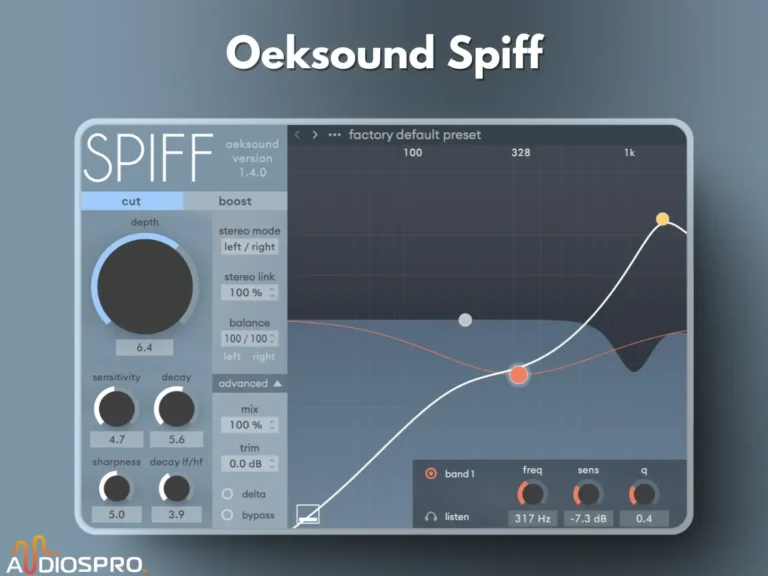Click the previous preset arrow

pos(297,135)
